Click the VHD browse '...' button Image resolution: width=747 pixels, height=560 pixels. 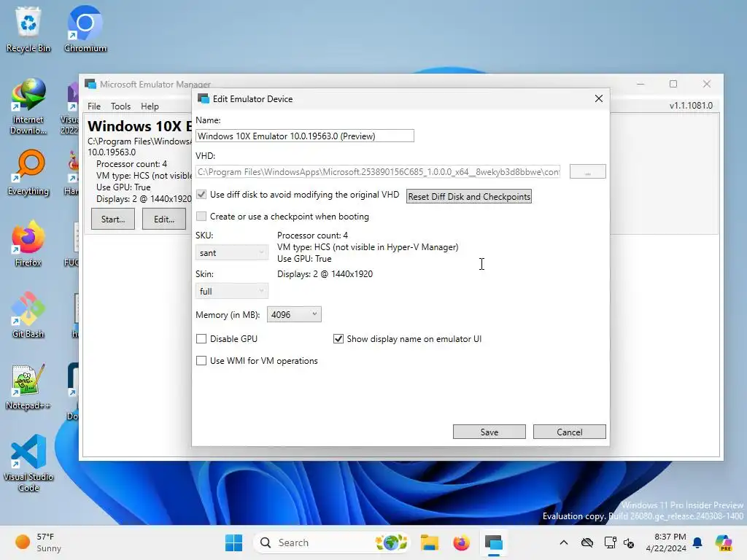point(587,172)
